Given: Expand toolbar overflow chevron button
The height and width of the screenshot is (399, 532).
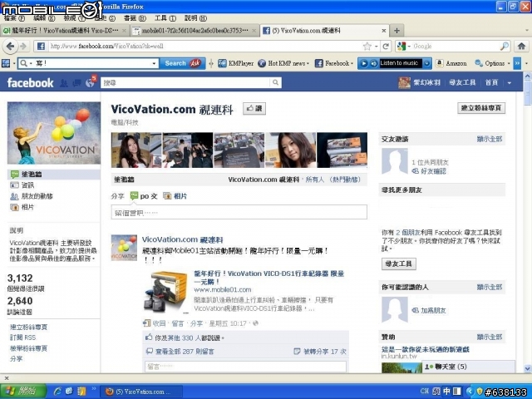Looking at the screenshot, I should pyautogui.click(x=517, y=63).
